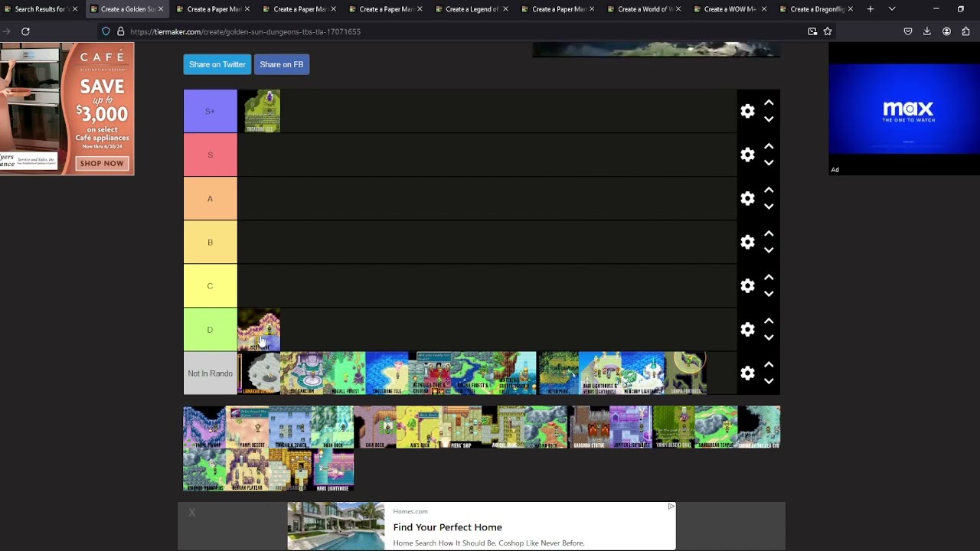Expand the list all tabs dropdown
This screenshot has width=980, height=551.
tap(892, 9)
